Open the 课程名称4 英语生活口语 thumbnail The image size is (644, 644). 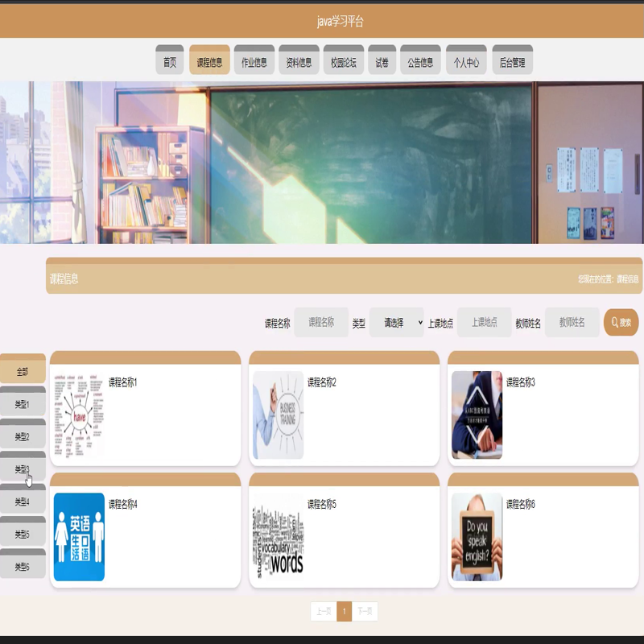point(79,537)
